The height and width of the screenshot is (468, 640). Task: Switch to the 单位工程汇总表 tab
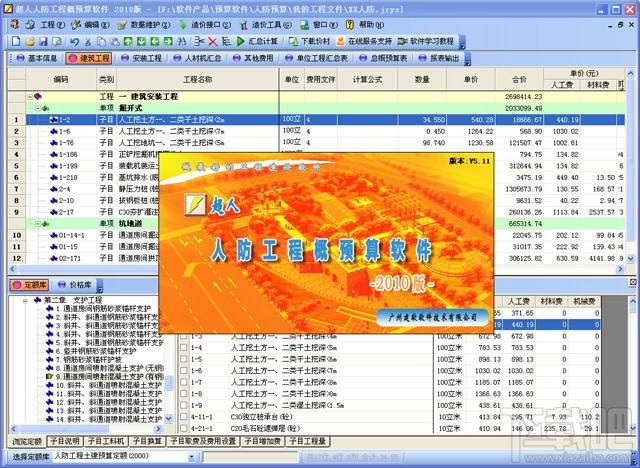pos(316,58)
